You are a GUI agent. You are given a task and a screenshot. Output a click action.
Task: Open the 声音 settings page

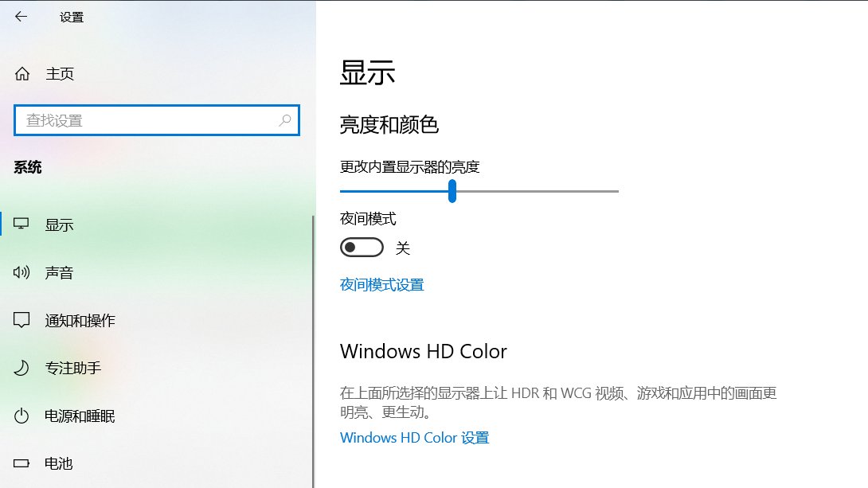click(59, 272)
